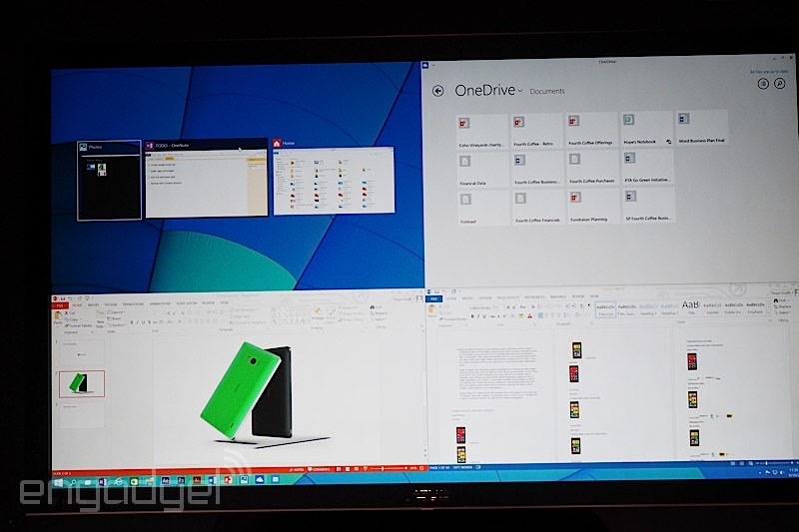Open Fourth Coffee Financials file
Viewport: 799px width, 532px height.
[537, 208]
